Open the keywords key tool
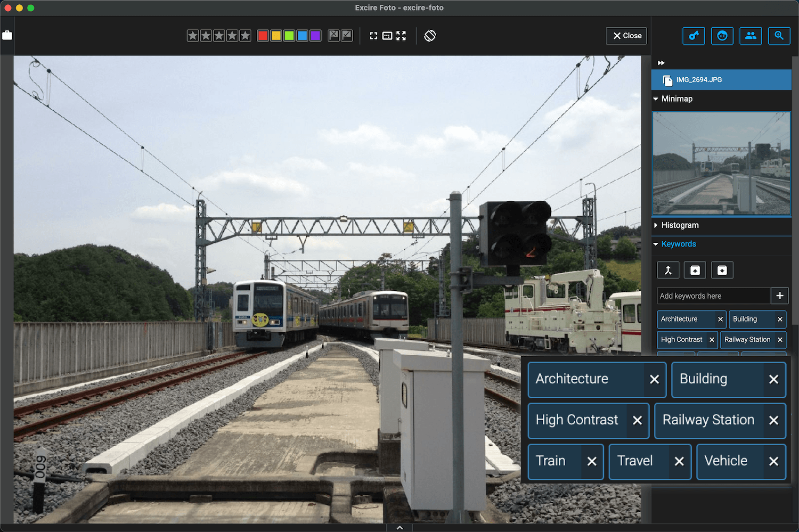 click(694, 36)
